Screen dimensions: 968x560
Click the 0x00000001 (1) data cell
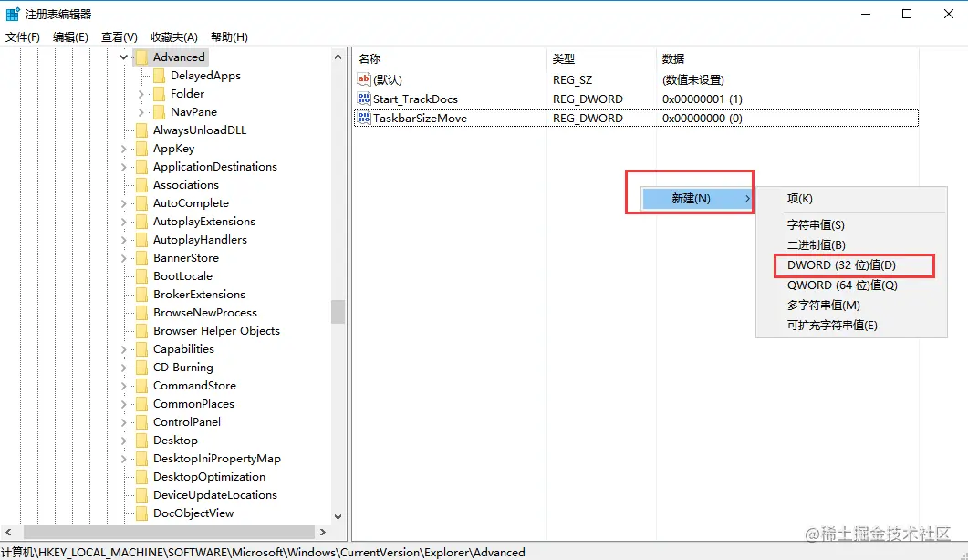click(702, 99)
